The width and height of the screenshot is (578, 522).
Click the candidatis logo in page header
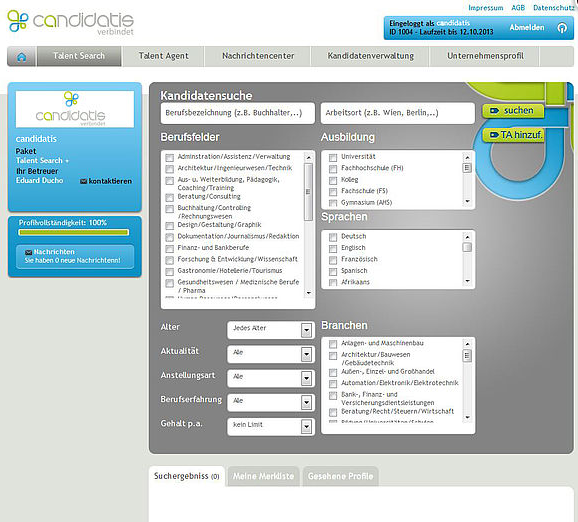pos(70,22)
